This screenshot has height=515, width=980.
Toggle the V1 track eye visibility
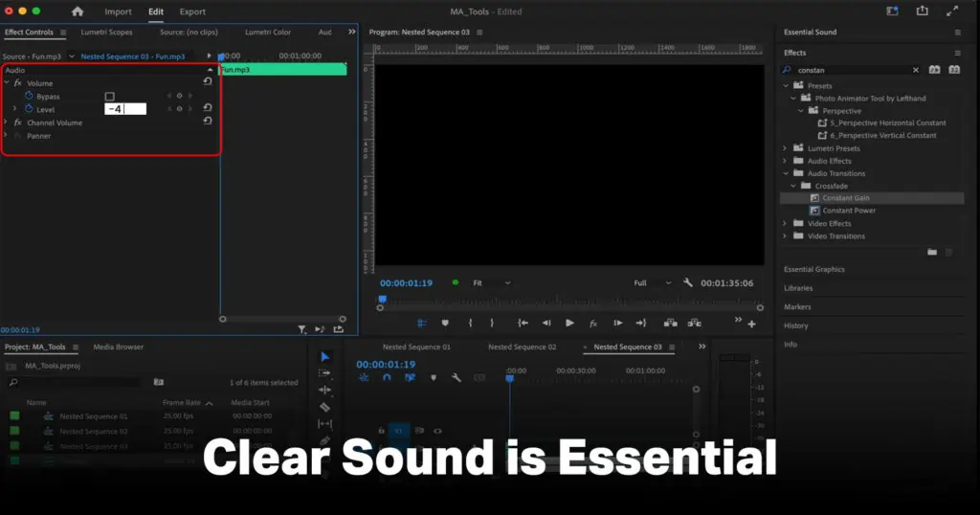click(437, 431)
